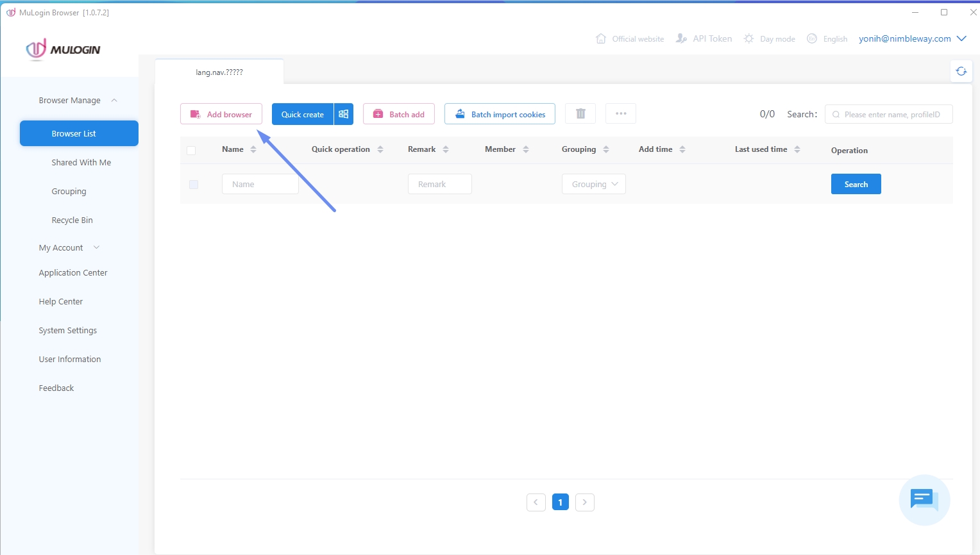Open the API Token option
Image resolution: width=980 pixels, height=555 pixels.
pos(704,38)
